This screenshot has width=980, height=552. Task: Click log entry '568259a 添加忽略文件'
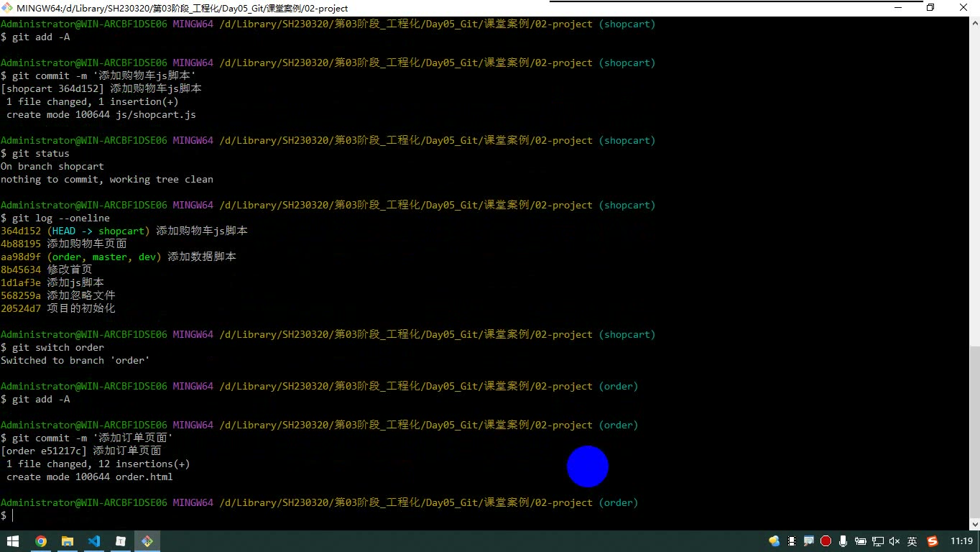pos(58,295)
